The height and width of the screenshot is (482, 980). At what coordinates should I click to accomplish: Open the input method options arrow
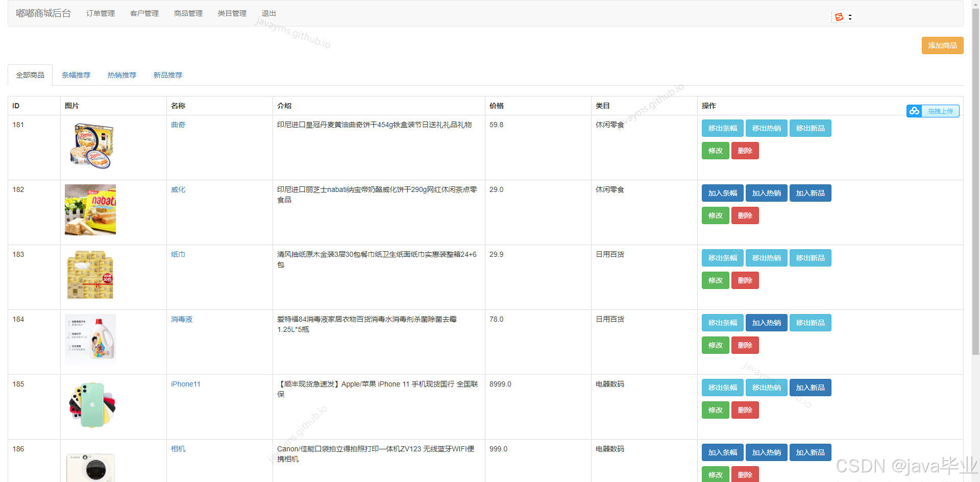pyautogui.click(x=850, y=17)
